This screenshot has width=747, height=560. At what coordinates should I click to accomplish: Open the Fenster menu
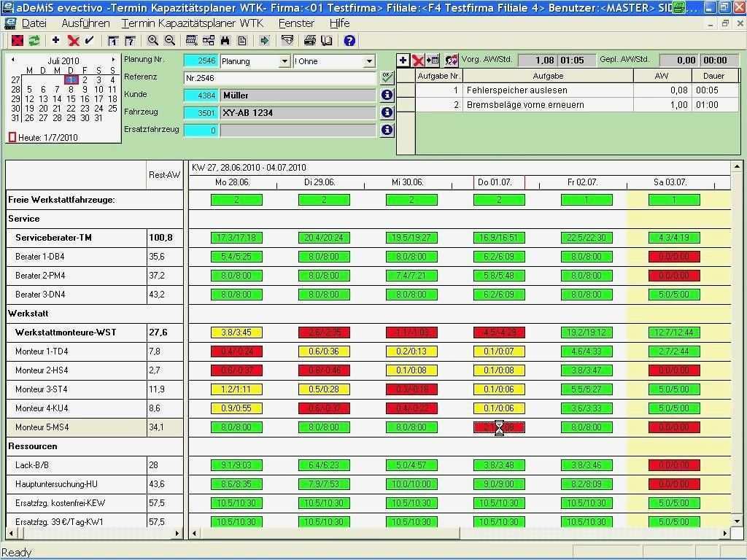pyautogui.click(x=297, y=23)
